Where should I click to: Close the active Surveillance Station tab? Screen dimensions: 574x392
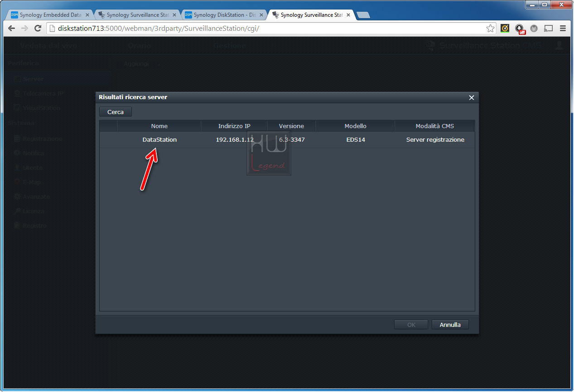pos(348,15)
